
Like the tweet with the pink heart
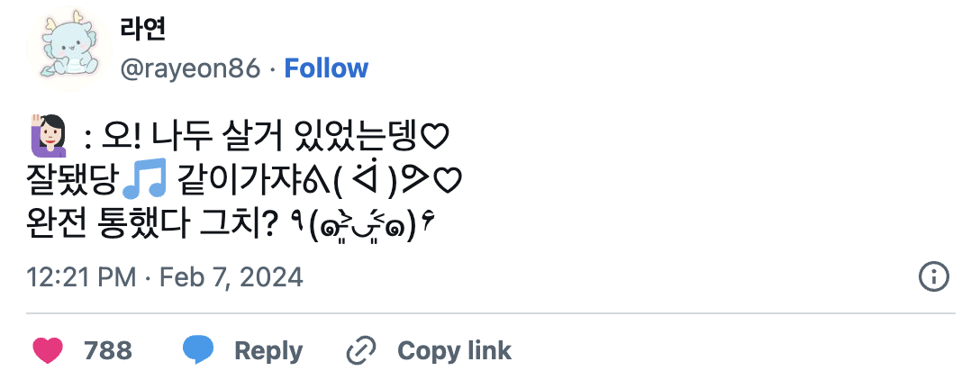click(50, 349)
